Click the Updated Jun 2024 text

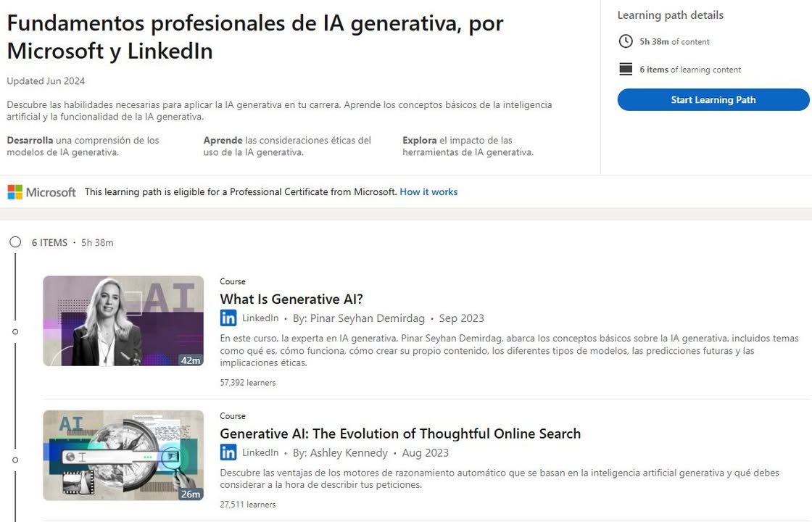[46, 80]
